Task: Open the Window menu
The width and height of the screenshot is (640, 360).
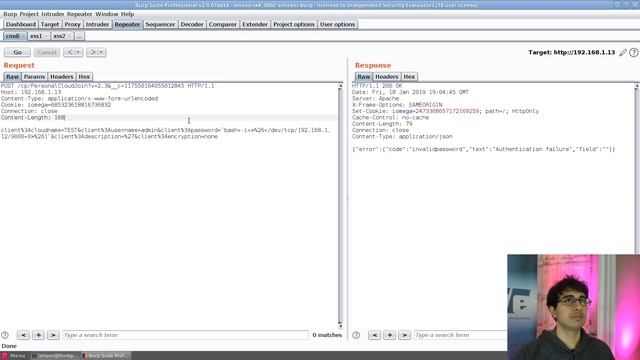Action: 107,14
